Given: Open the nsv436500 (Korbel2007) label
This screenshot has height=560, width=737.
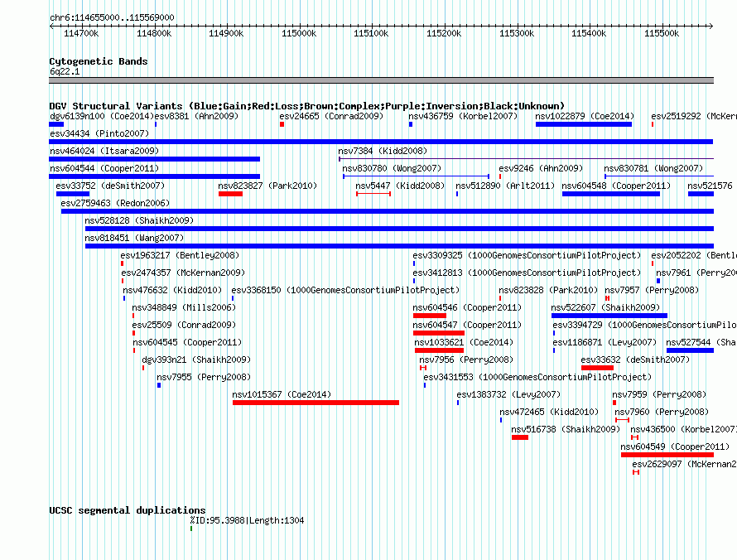Looking at the screenshot, I should 683,429.
